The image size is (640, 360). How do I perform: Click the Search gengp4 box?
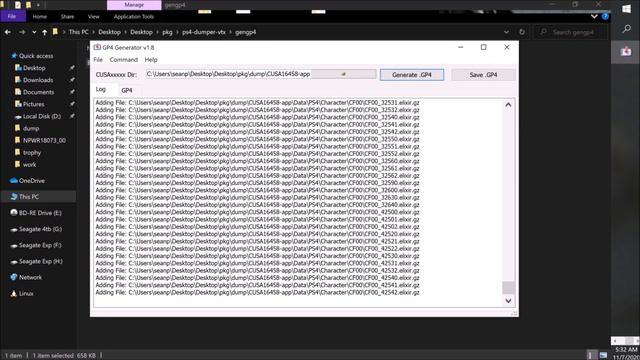click(571, 32)
